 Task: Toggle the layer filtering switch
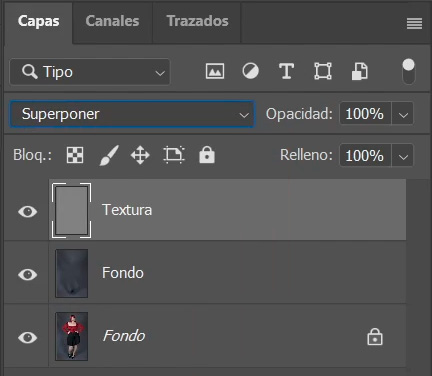pyautogui.click(x=408, y=71)
